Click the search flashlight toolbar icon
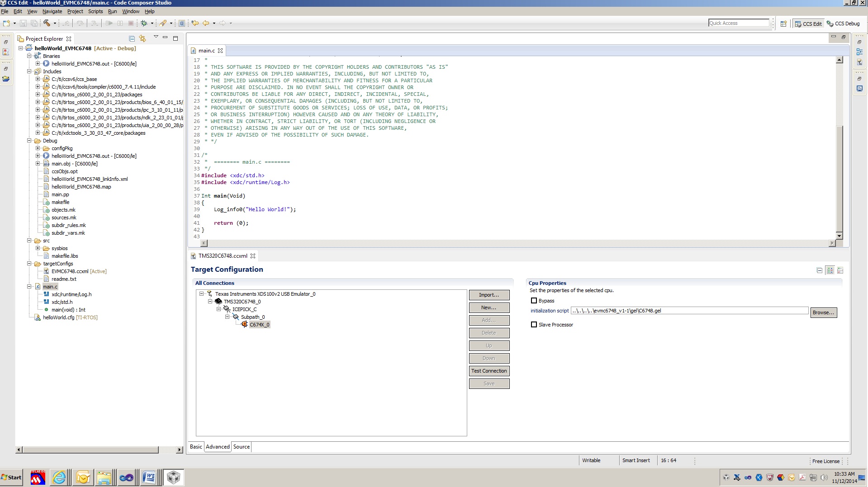Viewport: 868px width, 487px height. [163, 23]
